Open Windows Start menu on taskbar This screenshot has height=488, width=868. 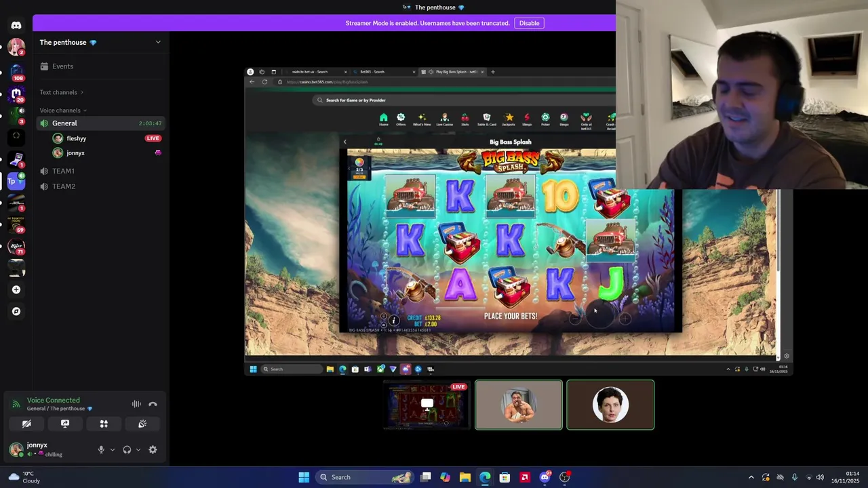[304, 477]
